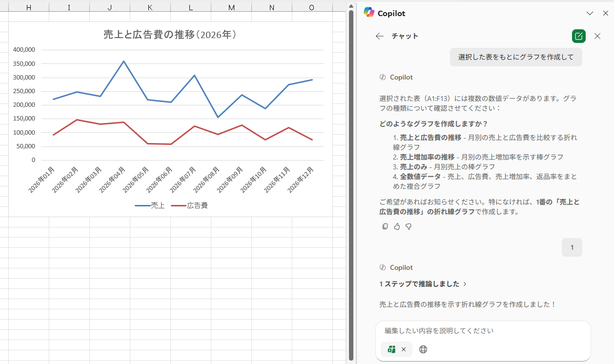Click the Excel file attachment icon

[x=391, y=349]
